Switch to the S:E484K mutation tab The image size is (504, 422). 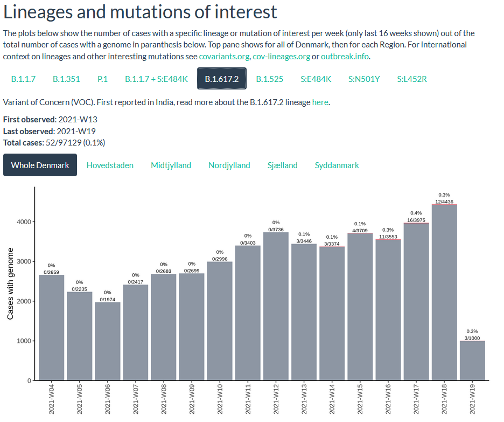(x=316, y=79)
